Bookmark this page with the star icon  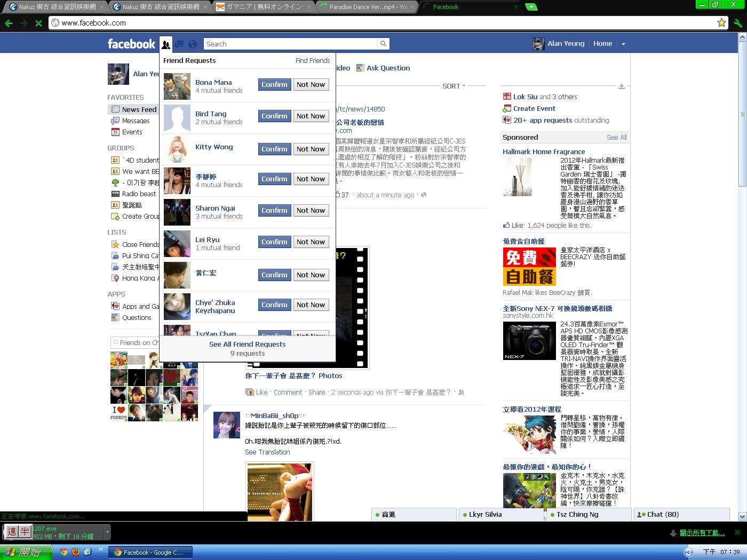pos(721,22)
